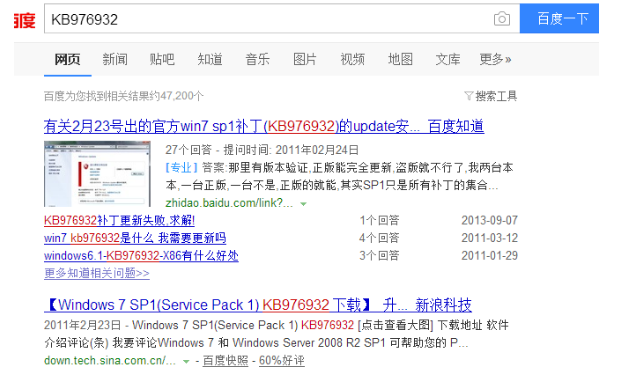Open the 视频 tab
This screenshot has height=368, width=638.
[352, 59]
